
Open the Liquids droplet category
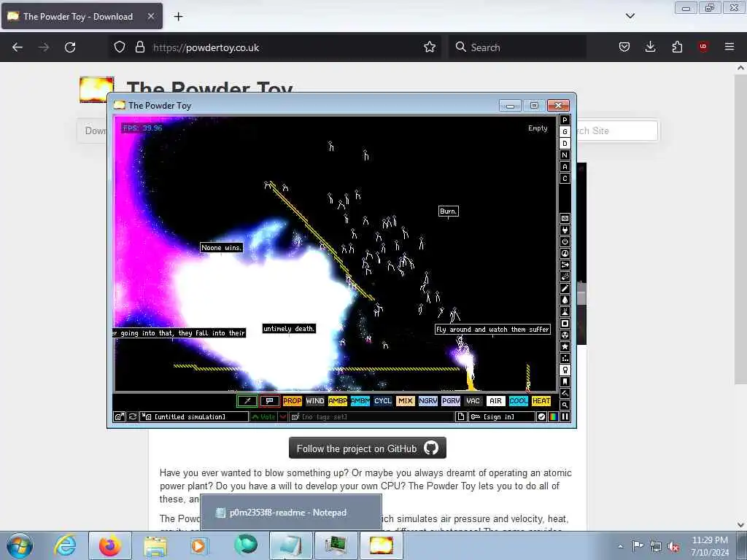[x=565, y=300]
